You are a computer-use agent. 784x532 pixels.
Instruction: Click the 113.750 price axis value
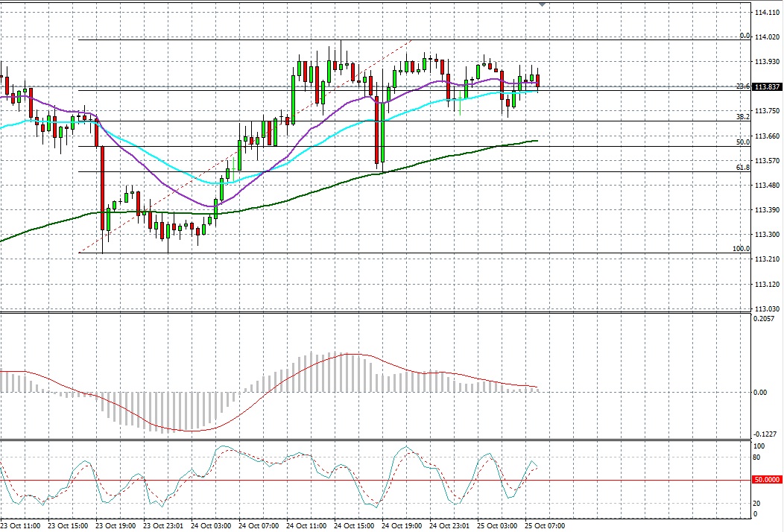pos(767,111)
